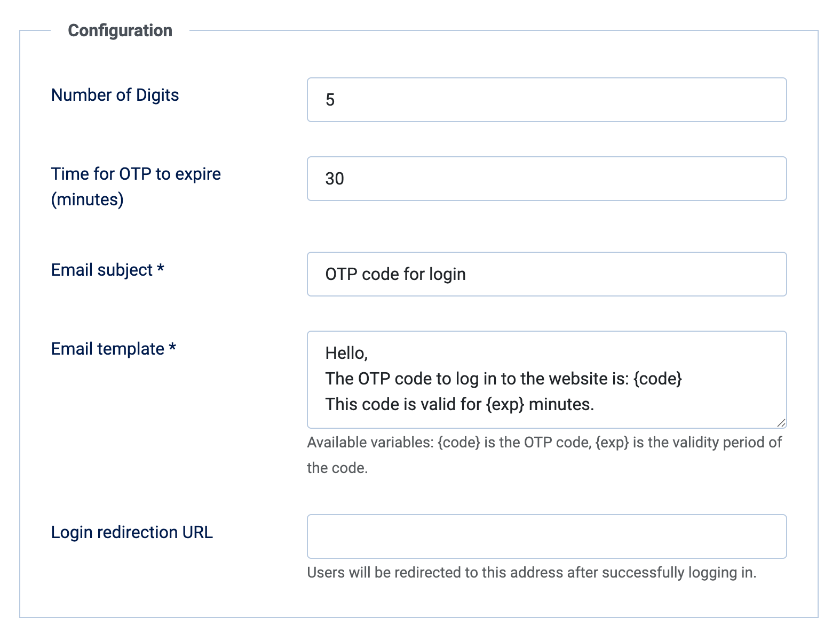Click the {exp} placeholder in the template
This screenshot has height=641, width=840.
coord(505,404)
